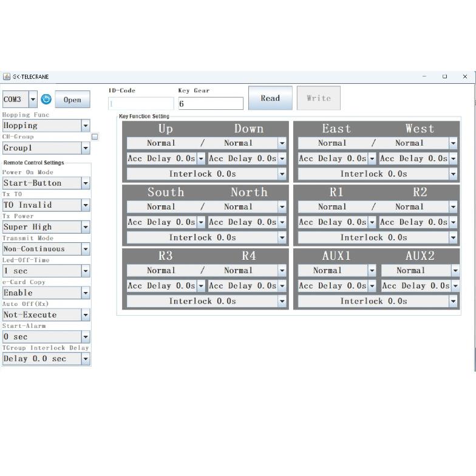Screen dimensions: 476x476
Task: Click into the ID-Code input field
Action: coord(141,103)
